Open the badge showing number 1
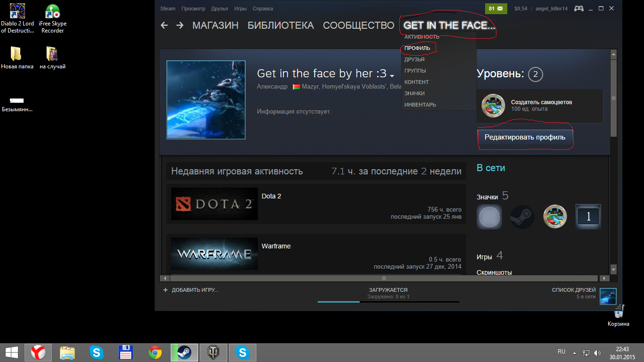The height and width of the screenshot is (362, 644). click(588, 217)
